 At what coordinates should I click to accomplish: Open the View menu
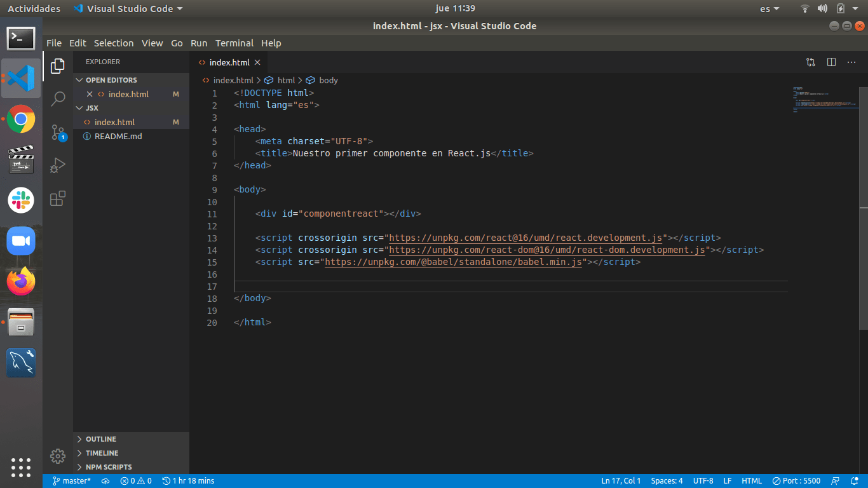pos(152,43)
